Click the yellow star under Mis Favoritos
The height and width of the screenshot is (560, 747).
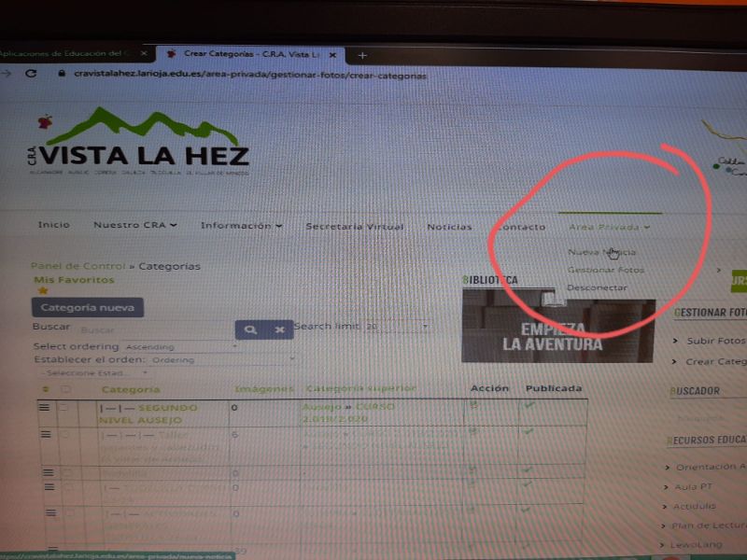point(41,291)
